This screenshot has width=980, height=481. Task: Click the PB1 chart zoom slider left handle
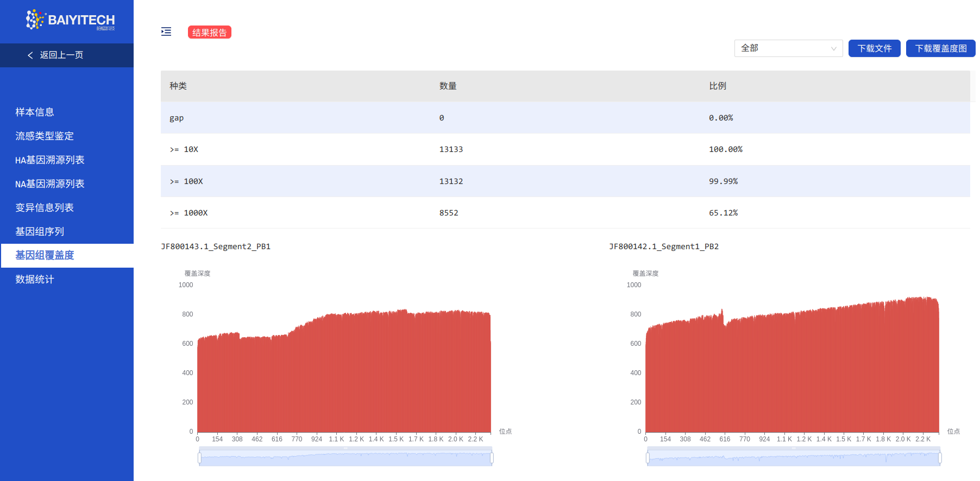tap(199, 458)
